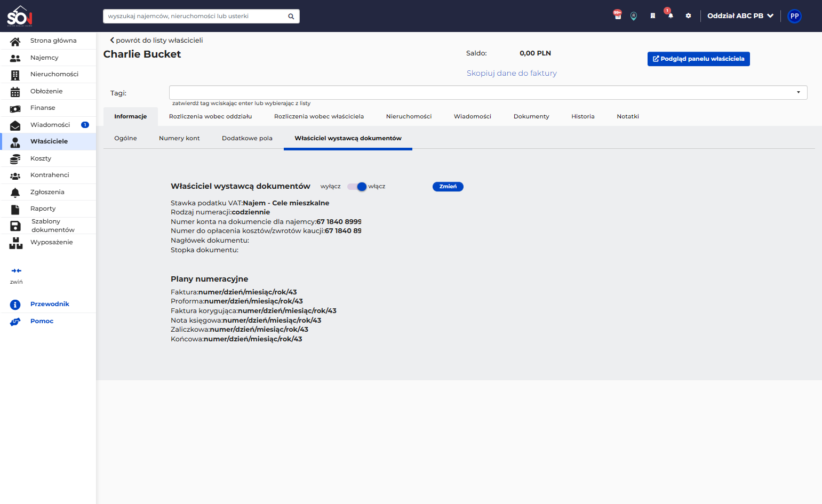822x504 pixels.
Task: Click the Zmień button
Action: coord(448,187)
